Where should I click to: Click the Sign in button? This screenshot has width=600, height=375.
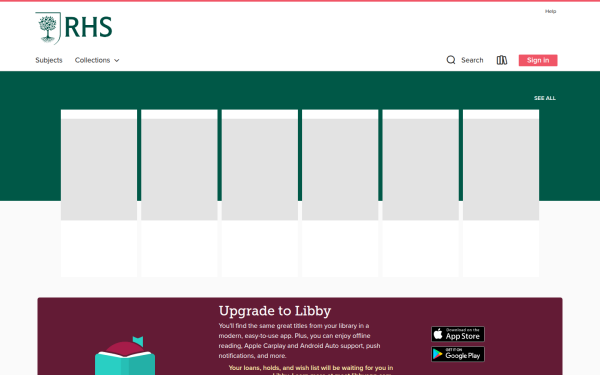click(x=538, y=60)
